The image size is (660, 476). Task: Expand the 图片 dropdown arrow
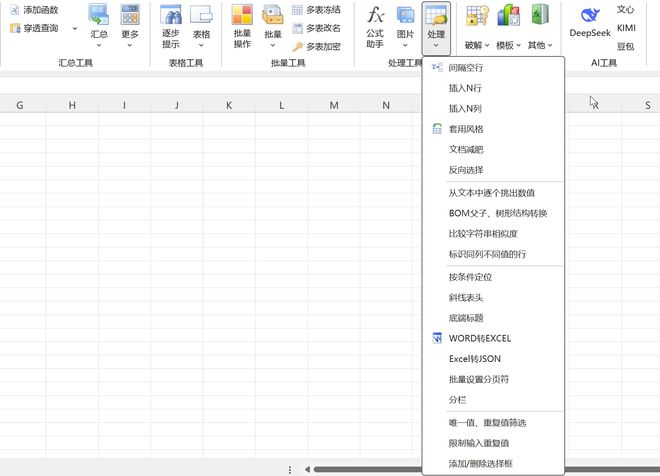(405, 45)
